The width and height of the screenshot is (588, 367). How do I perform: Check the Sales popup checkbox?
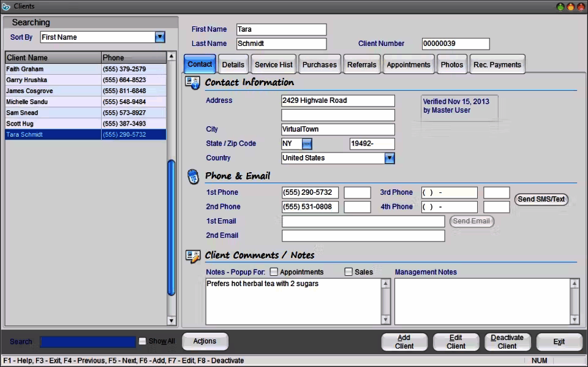[349, 272]
